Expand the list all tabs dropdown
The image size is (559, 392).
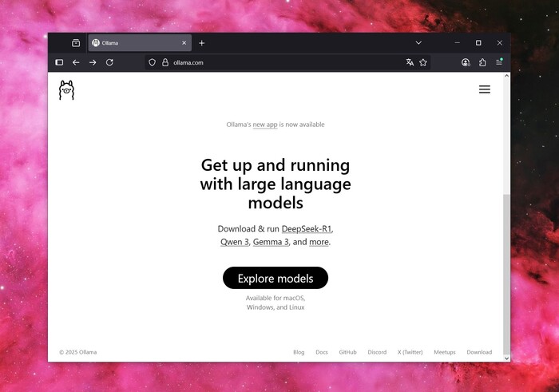click(x=418, y=42)
